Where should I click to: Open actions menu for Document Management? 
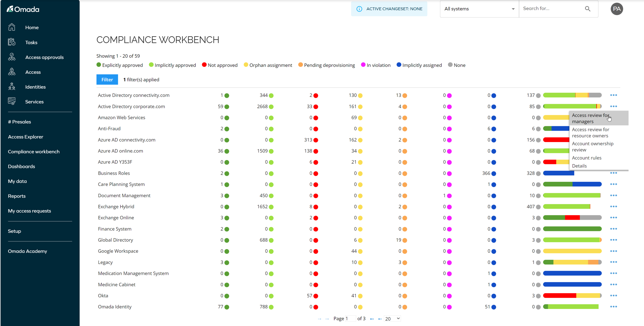point(613,195)
